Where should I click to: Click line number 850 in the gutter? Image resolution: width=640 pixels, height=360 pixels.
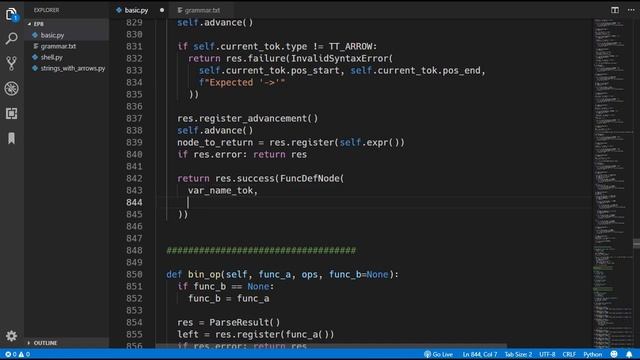(x=134, y=274)
